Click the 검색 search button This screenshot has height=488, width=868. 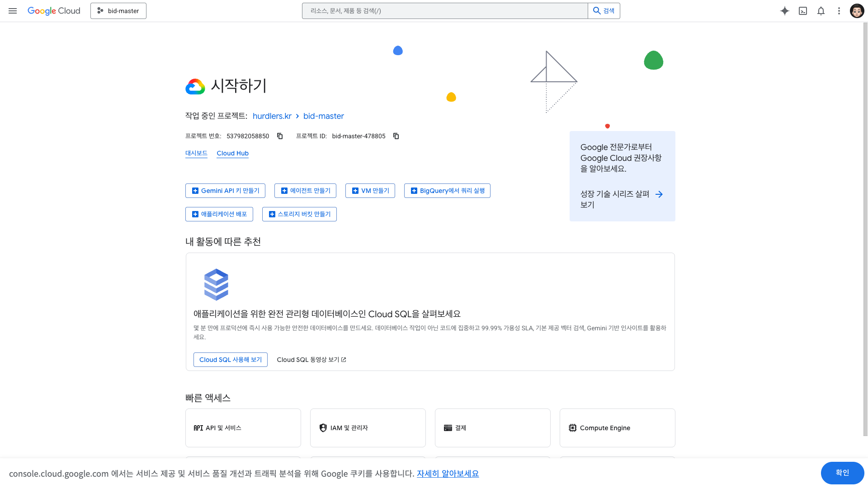click(x=604, y=11)
